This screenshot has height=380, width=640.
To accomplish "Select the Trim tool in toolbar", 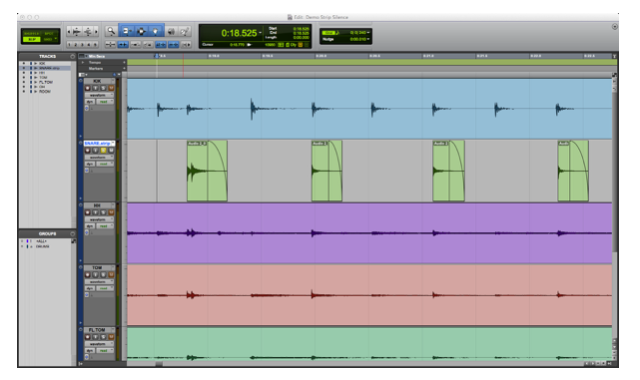I will pyautogui.click(x=126, y=31).
